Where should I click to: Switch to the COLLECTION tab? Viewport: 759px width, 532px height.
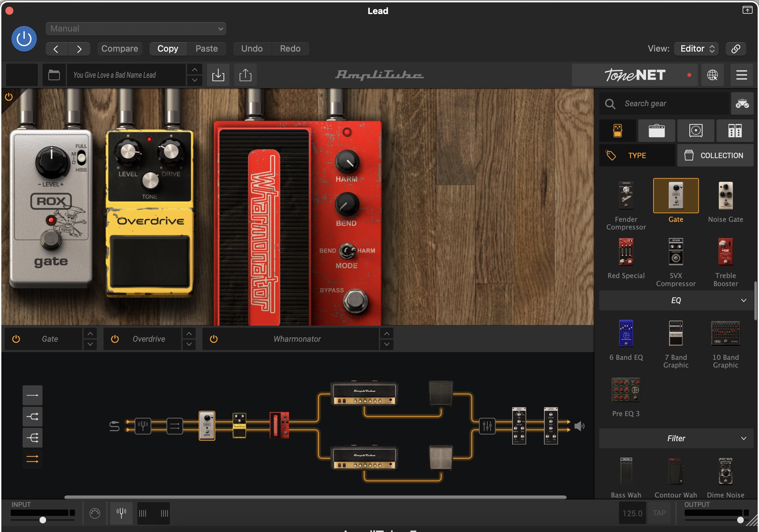coord(715,155)
